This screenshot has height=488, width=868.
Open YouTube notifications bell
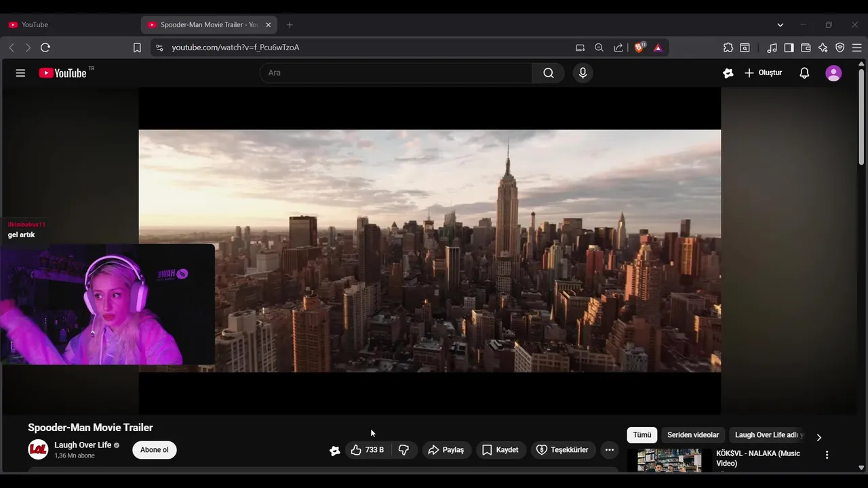coord(804,73)
